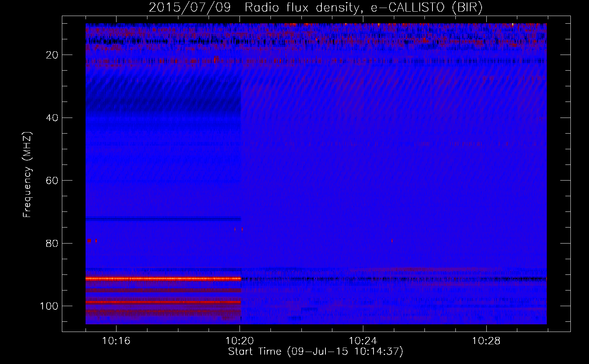589x364 pixels.
Task: Click the Start Time axis label
Action: pyautogui.click(x=316, y=352)
